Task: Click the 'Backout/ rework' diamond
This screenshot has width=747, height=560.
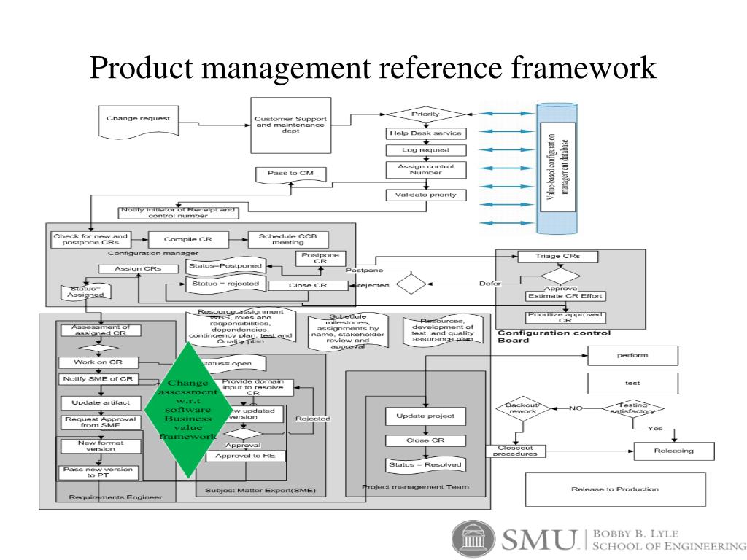Action: point(522,408)
